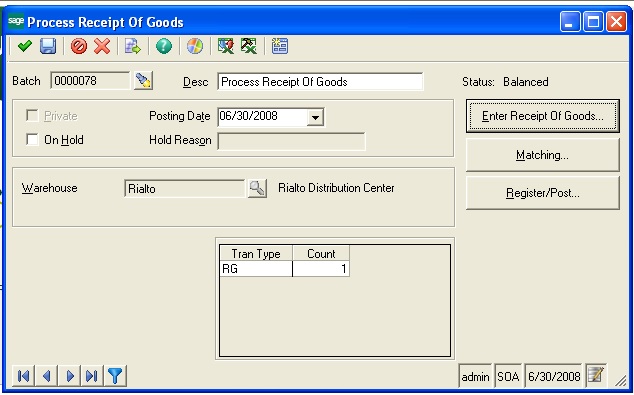Screen dimensions: 634x395
Task: Click the Tran Type column header
Action: click(x=256, y=253)
